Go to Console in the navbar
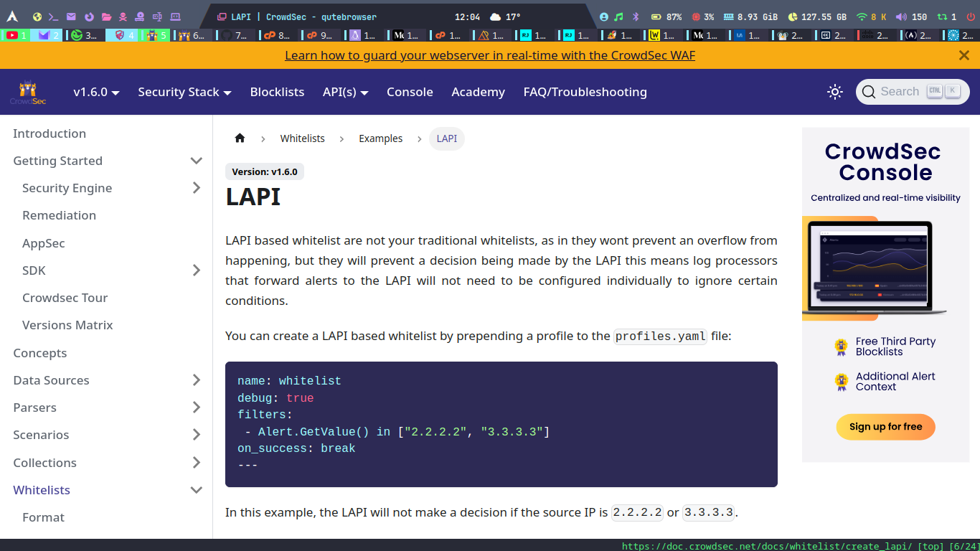This screenshot has width=980, height=551. [410, 92]
